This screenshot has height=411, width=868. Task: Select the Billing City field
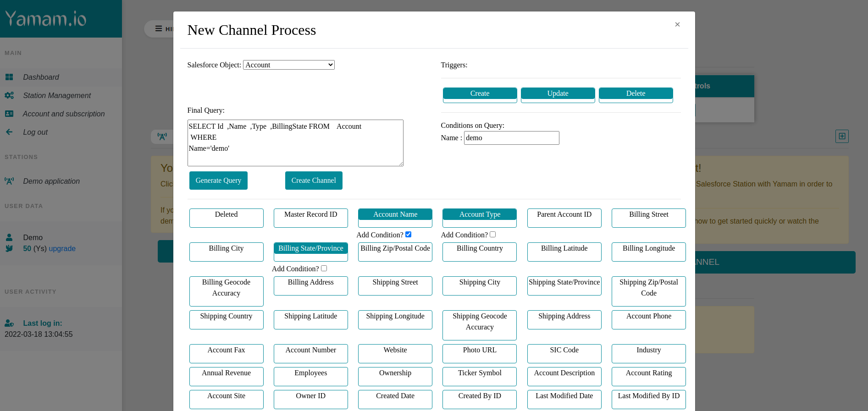point(227,252)
